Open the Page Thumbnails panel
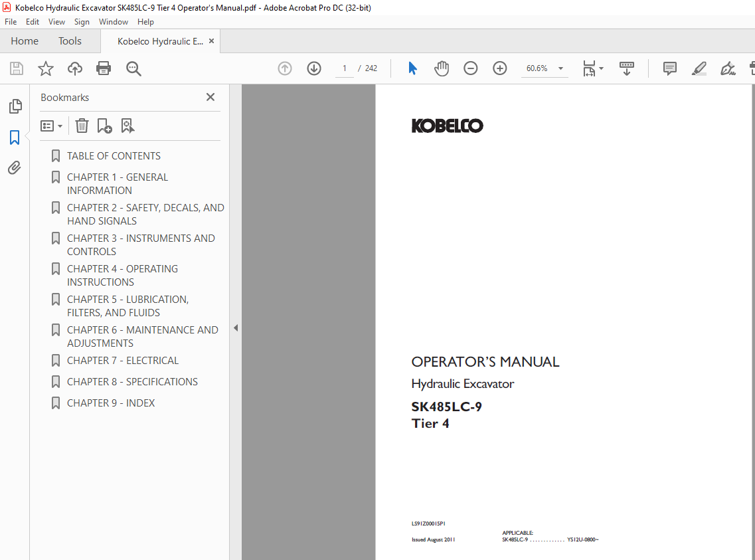Screen dimensions: 755x560 (15, 106)
